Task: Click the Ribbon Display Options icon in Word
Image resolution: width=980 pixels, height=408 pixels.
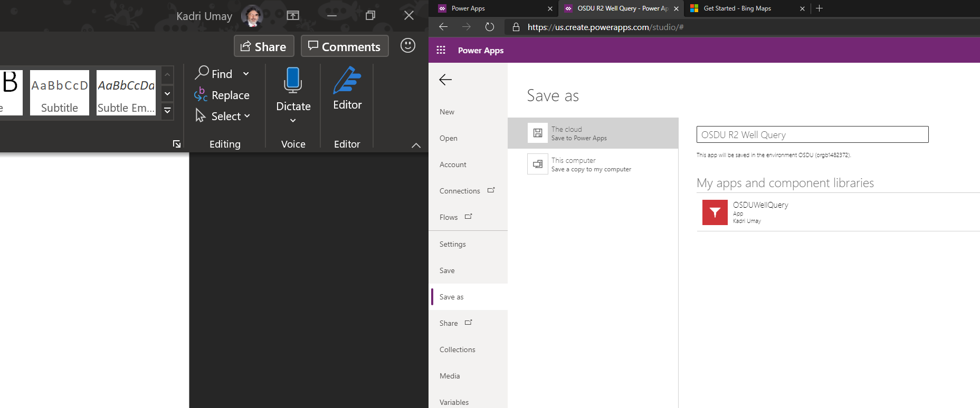Action: click(x=293, y=15)
